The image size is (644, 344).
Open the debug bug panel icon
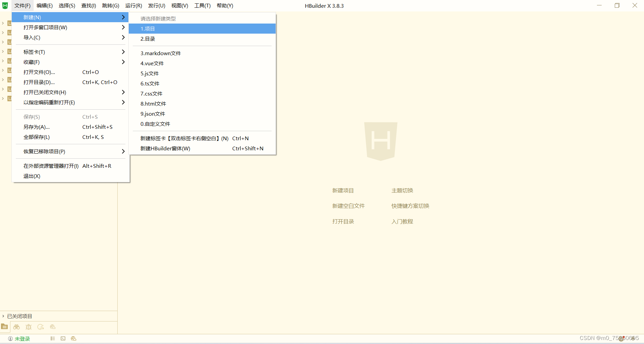[x=29, y=327]
